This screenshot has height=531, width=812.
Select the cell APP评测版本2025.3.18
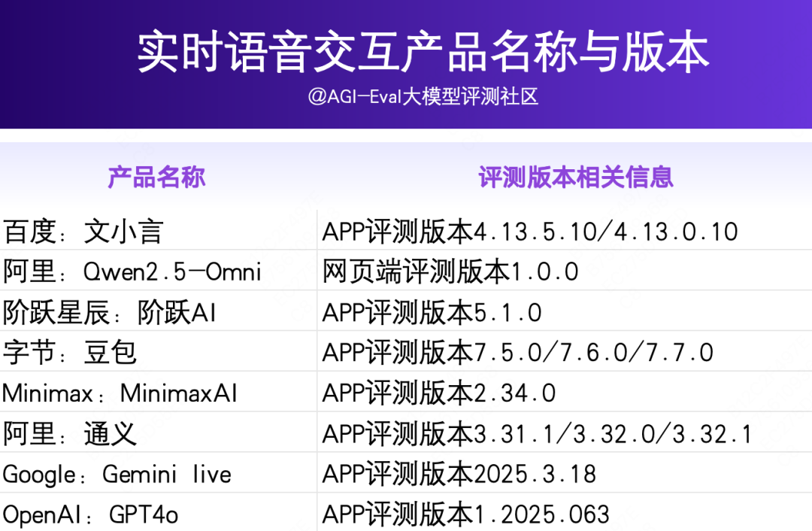pyautogui.click(x=565, y=472)
